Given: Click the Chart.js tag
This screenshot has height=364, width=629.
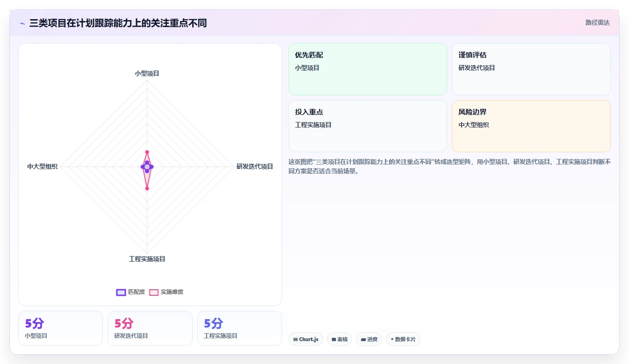Looking at the screenshot, I should click(306, 339).
